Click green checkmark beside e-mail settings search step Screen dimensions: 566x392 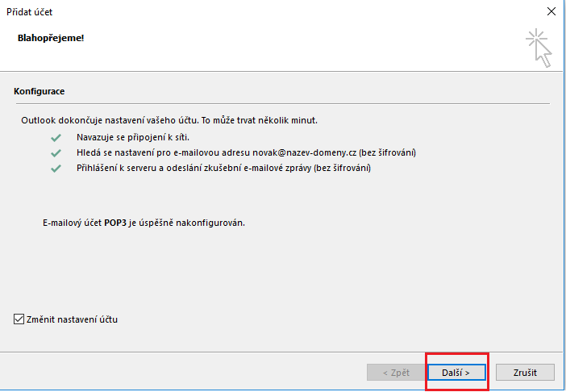click(56, 152)
